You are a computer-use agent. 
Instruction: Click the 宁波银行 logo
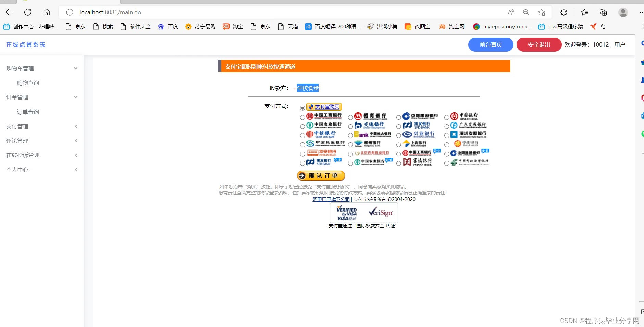click(x=466, y=143)
